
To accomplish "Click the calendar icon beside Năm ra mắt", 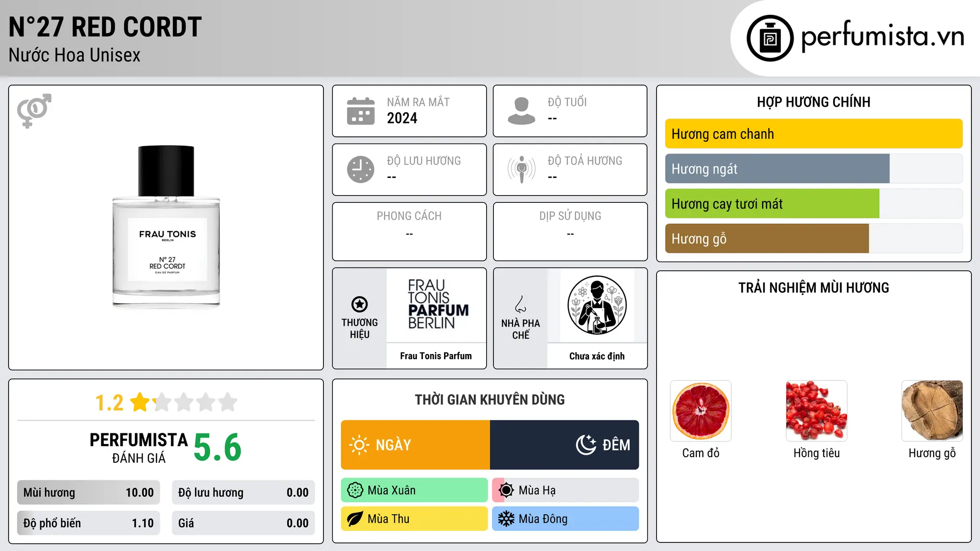I will (361, 111).
